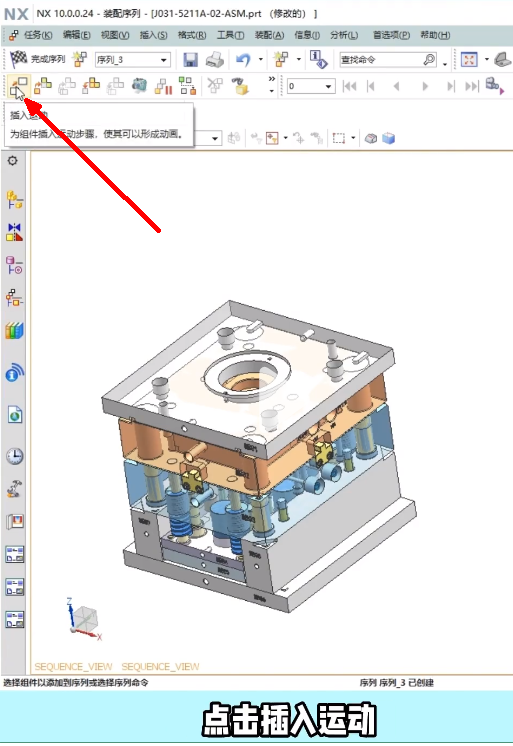Screen dimensions: 513x746
Task: Click the magnifier in the command finder
Action: point(429,59)
